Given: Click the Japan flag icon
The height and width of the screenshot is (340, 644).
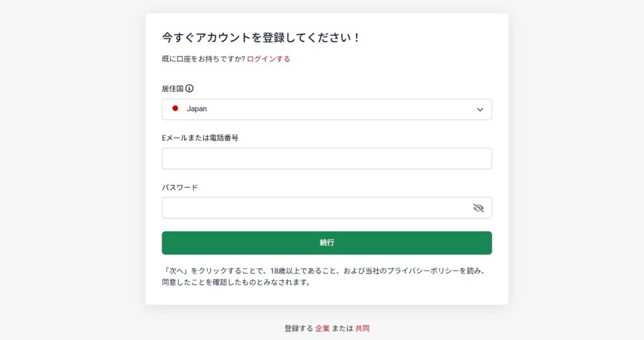Looking at the screenshot, I should coord(175,109).
